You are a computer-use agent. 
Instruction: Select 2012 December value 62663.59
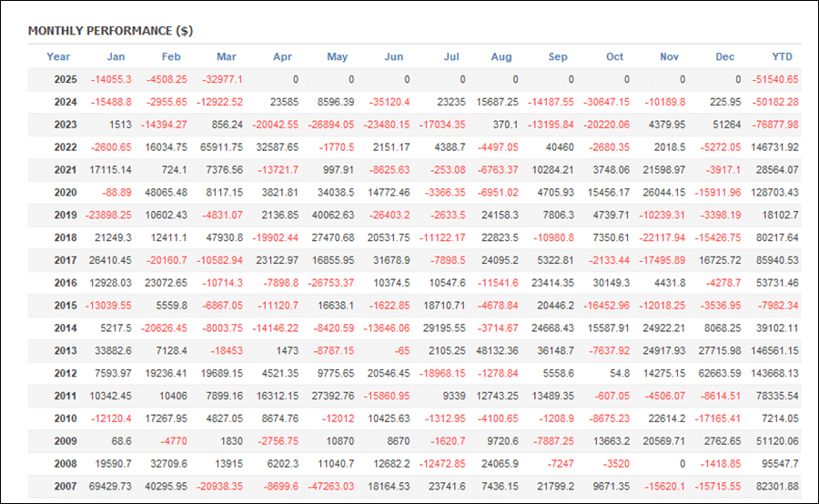coord(719,373)
